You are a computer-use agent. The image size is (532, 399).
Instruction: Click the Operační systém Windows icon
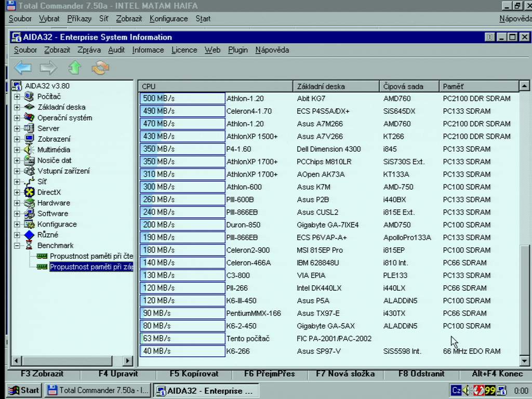click(29, 118)
